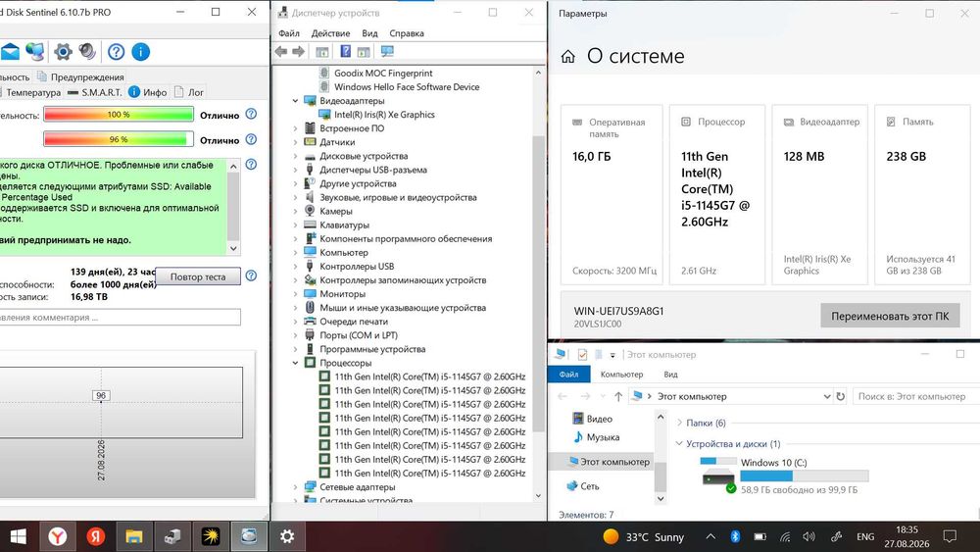Click the Повтор теста button
This screenshot has height=552, width=980.
[x=198, y=276]
